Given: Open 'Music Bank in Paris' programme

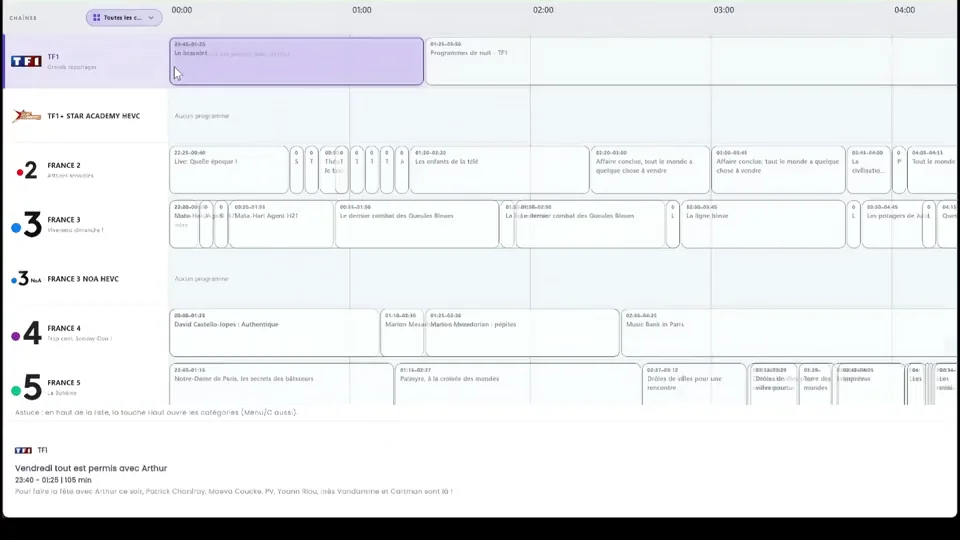Looking at the screenshot, I should pos(789,333).
